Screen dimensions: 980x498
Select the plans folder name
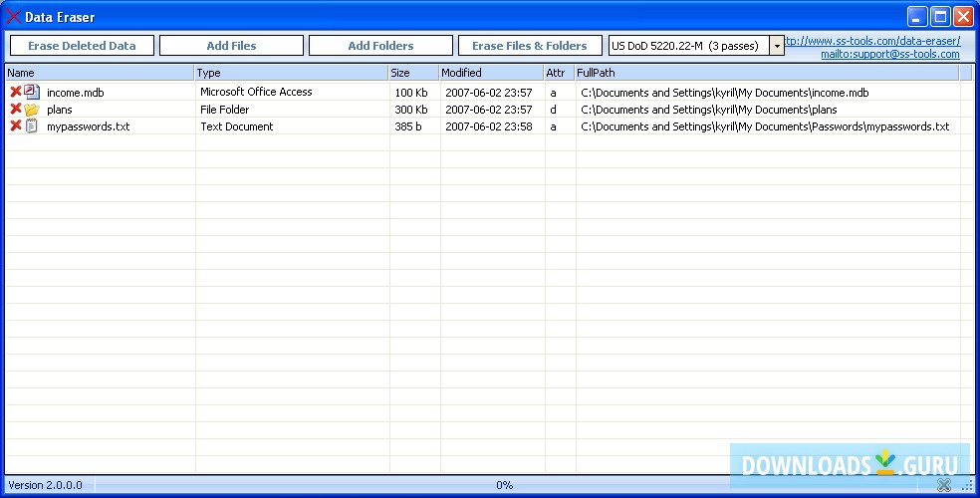(60, 110)
